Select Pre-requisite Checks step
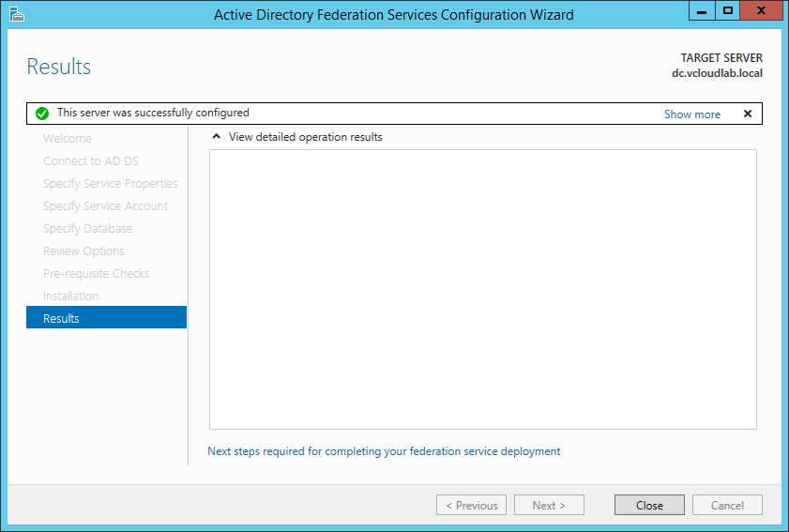 [x=96, y=273]
